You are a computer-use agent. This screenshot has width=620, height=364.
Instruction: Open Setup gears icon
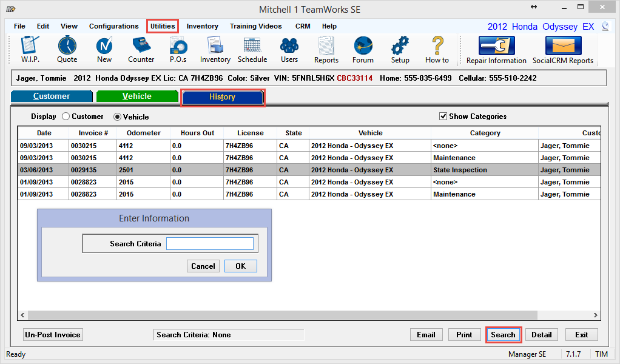(400, 49)
